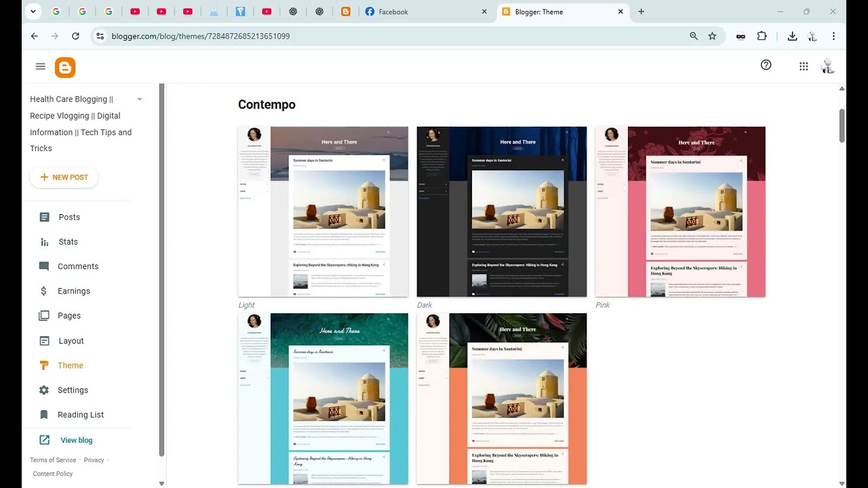
Task: Close the Facebook tab
Action: tap(484, 12)
